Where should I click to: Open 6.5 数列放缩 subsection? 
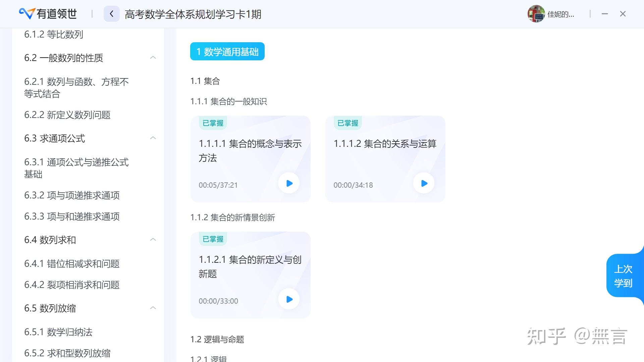[x=154, y=308]
